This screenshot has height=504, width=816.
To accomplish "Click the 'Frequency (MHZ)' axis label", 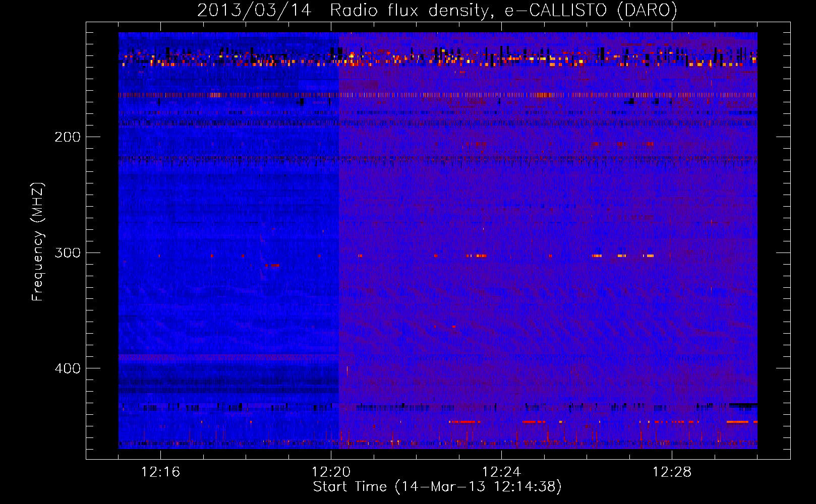I will 38,242.
